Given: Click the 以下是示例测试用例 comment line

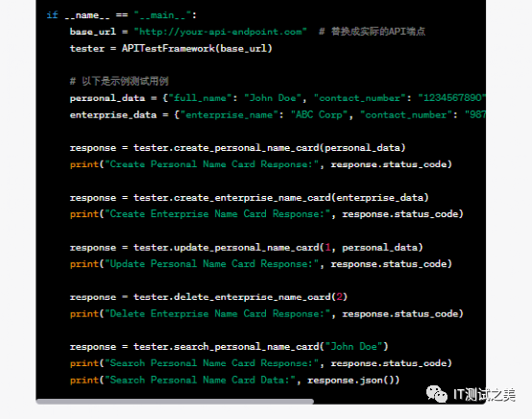Looking at the screenshot, I should pyautogui.click(x=119, y=81).
